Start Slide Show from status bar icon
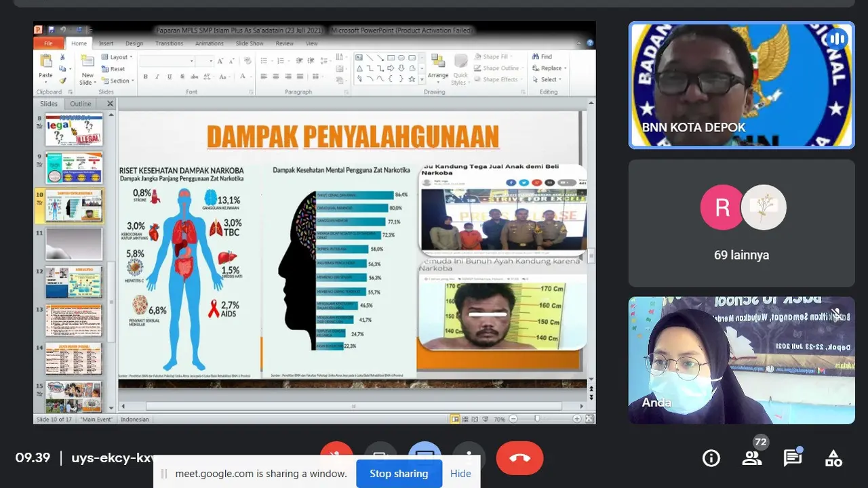Viewport: 868px width, 488px height. point(484,419)
